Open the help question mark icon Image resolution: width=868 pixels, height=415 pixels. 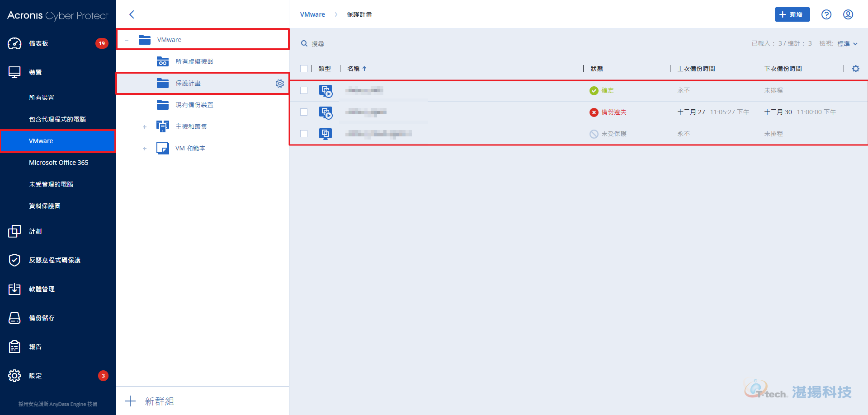[x=826, y=14]
